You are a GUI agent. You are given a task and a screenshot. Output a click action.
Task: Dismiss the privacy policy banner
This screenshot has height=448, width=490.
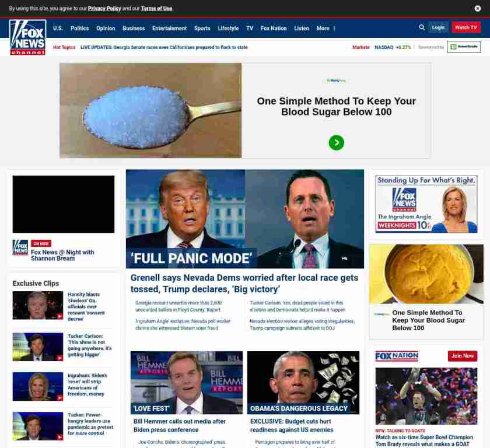(477, 8)
